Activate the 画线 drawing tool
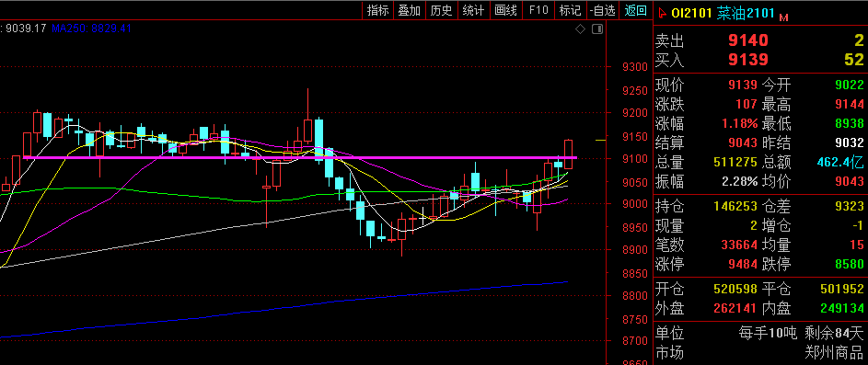This screenshot has height=365, width=868. [505, 10]
